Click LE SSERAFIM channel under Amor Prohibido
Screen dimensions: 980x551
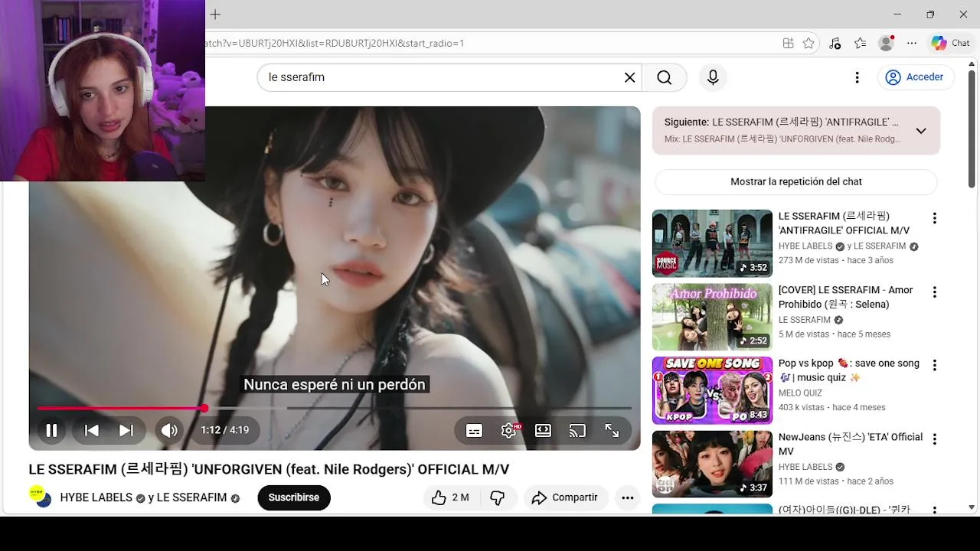805,320
